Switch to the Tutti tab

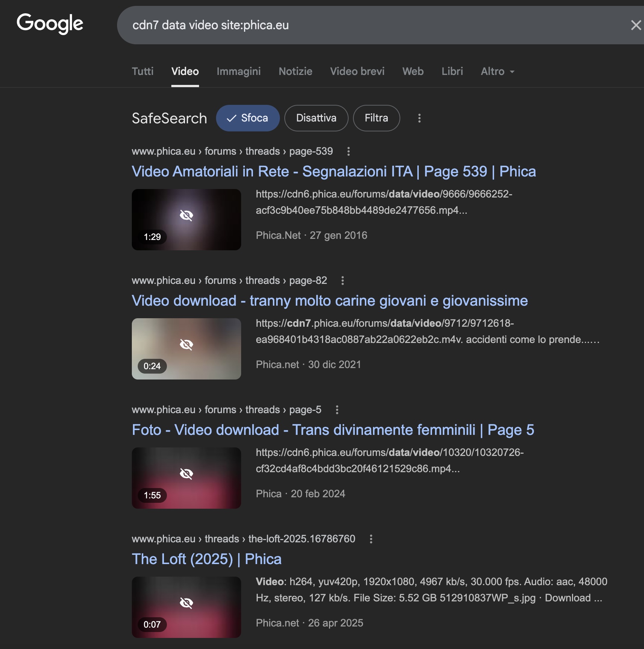pos(143,71)
